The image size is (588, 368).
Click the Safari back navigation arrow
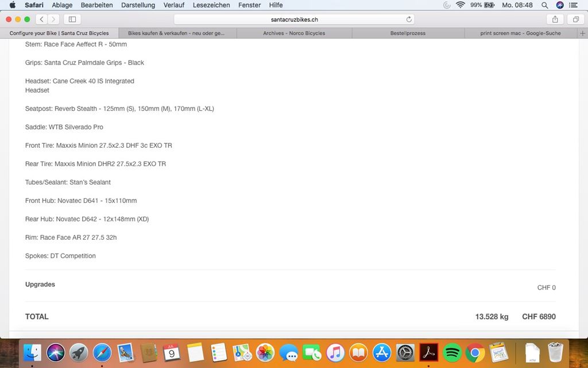pyautogui.click(x=42, y=20)
